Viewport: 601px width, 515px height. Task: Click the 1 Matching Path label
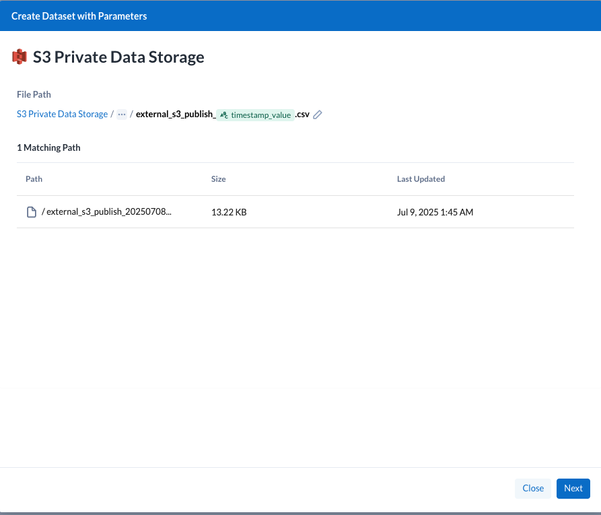click(x=49, y=147)
